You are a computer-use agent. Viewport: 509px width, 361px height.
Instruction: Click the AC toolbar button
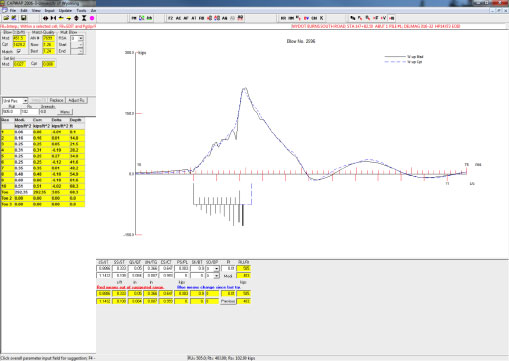coord(178,18)
